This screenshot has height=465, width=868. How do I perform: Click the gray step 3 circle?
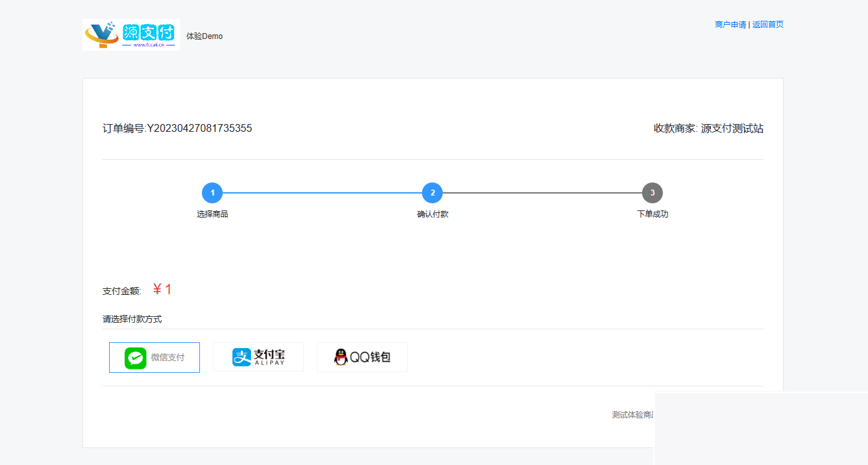click(x=652, y=193)
